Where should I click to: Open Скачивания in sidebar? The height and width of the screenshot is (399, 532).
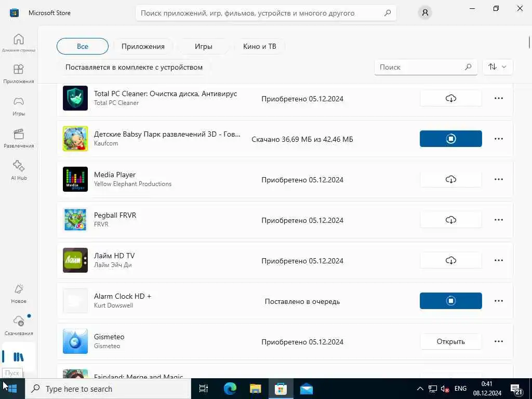(19, 326)
